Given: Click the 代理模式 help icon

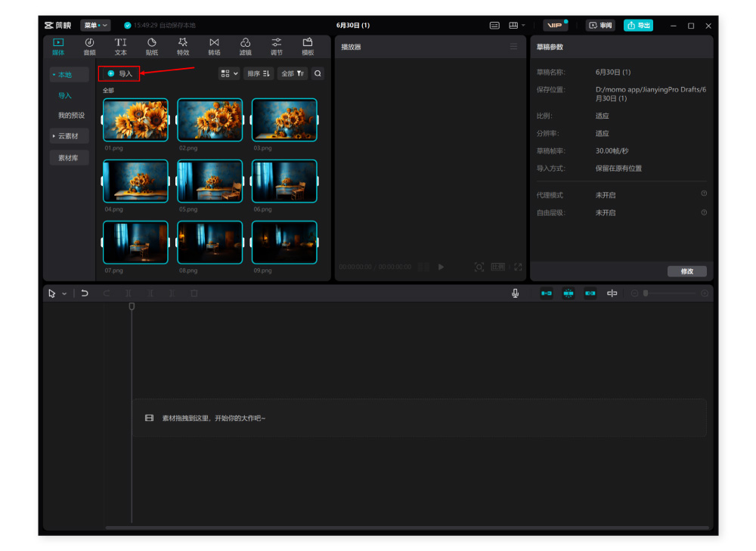Looking at the screenshot, I should (x=704, y=193).
